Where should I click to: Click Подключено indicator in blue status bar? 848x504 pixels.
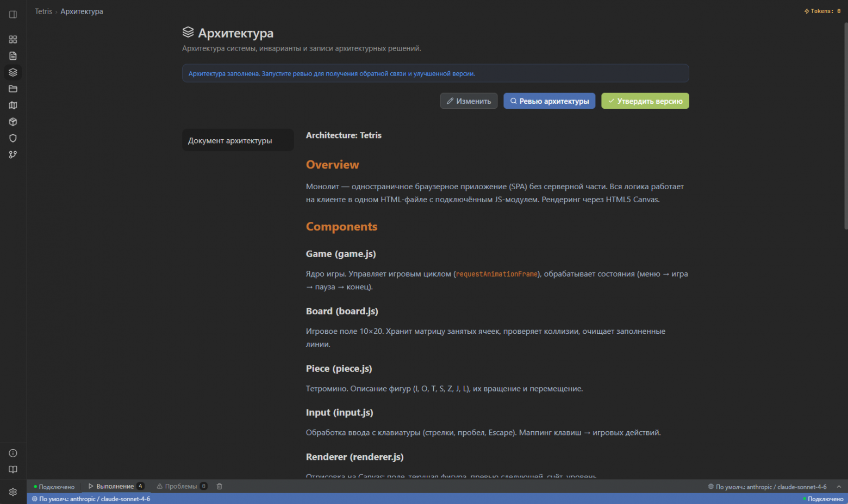(x=823, y=499)
